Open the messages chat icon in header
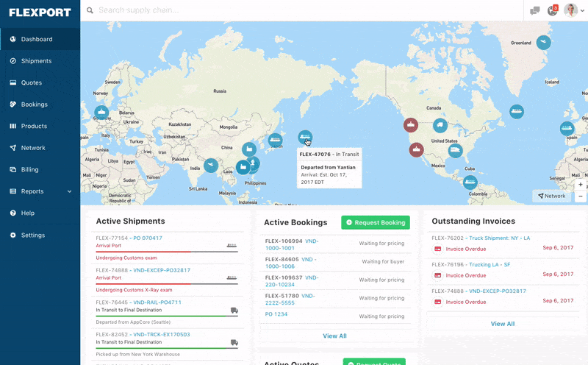 coord(535,10)
